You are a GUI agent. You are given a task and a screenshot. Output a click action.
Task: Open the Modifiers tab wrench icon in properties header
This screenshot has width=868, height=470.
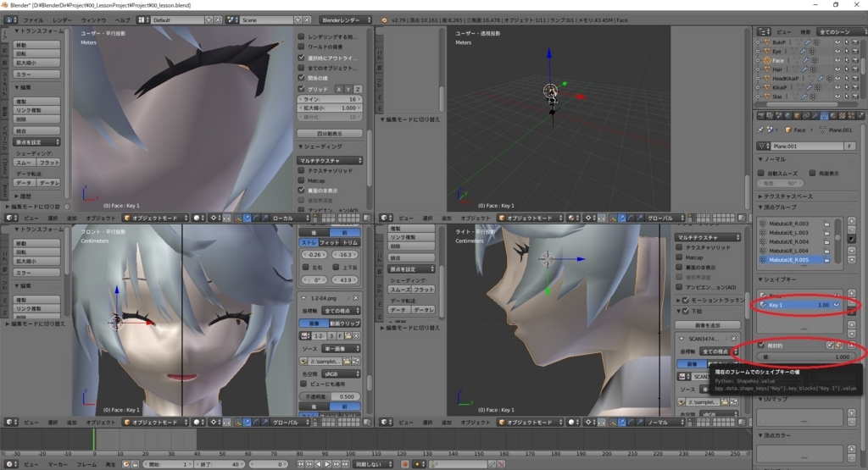(815, 115)
